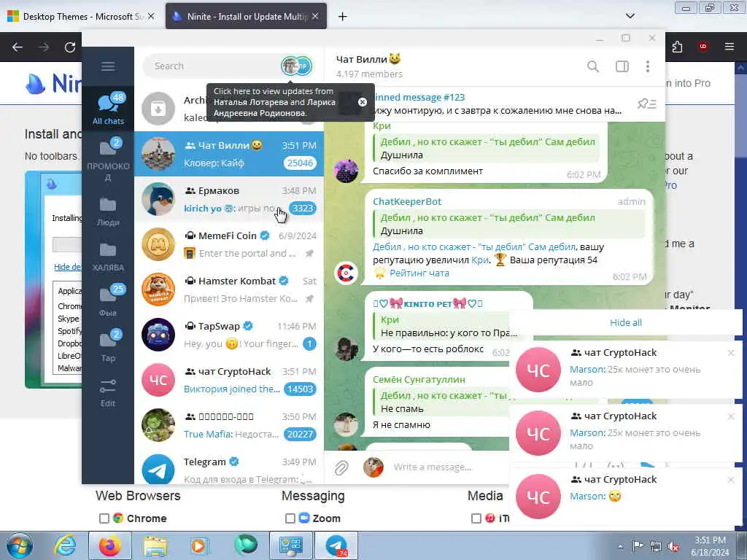Click the uBlock extension icon
The width and height of the screenshot is (747, 560).
[x=703, y=47]
